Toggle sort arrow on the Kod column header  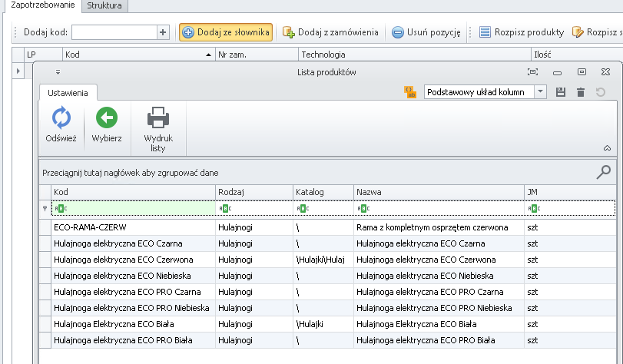click(209, 55)
